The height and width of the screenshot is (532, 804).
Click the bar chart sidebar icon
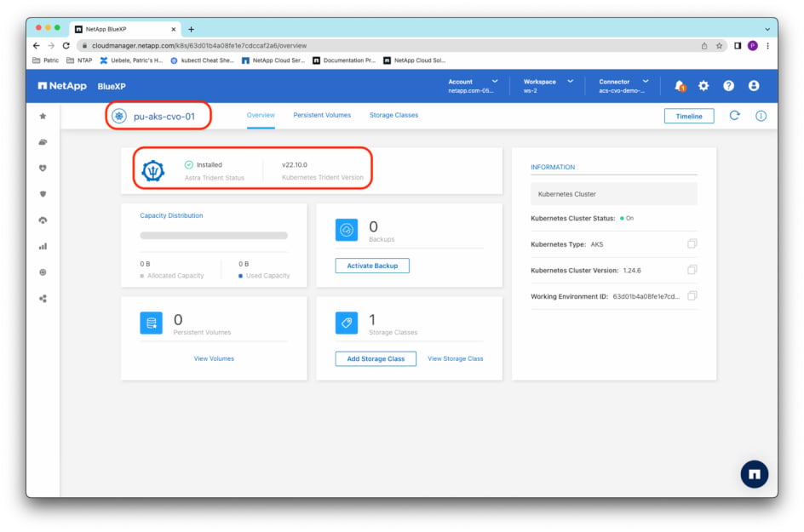(43, 247)
